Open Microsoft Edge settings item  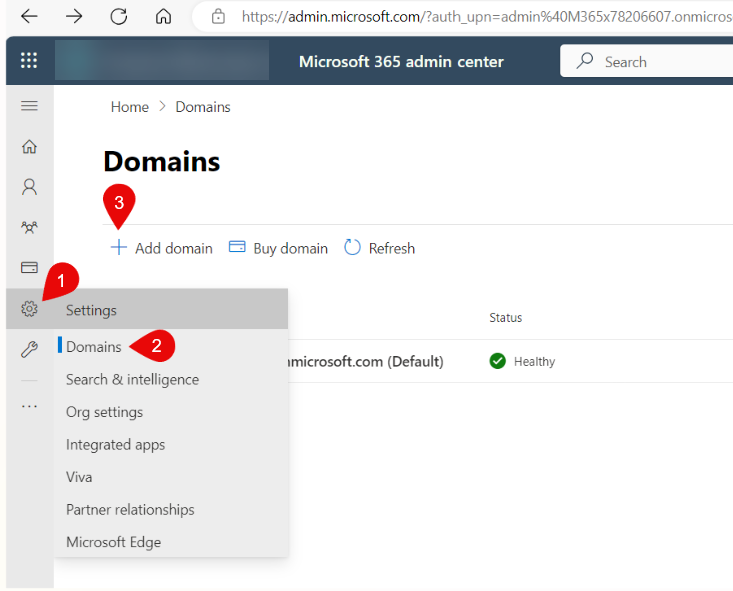coord(114,542)
